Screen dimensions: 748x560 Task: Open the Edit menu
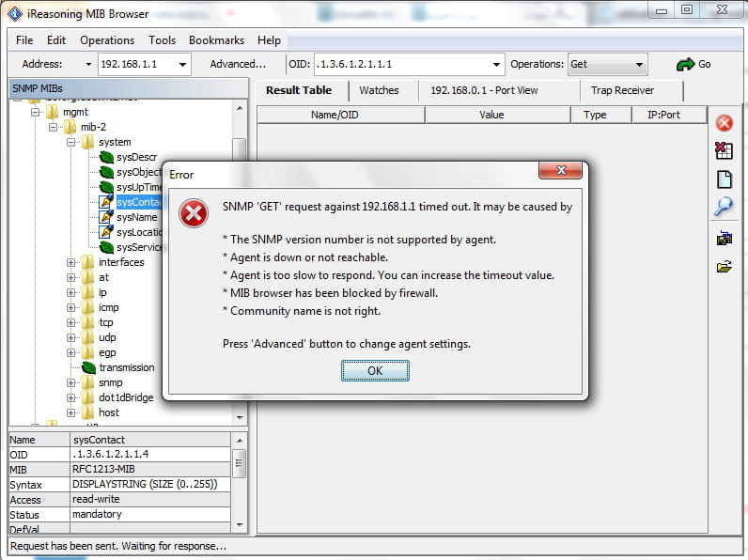pos(56,40)
